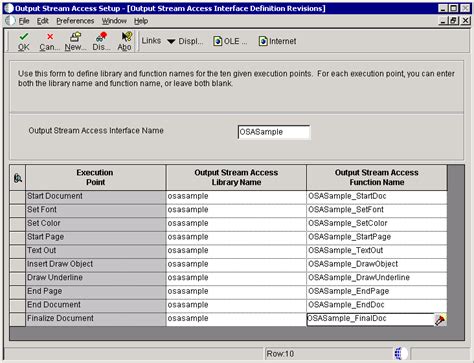474x363 pixels.
Task: Click the Links toolbar label
Action: pos(151,41)
